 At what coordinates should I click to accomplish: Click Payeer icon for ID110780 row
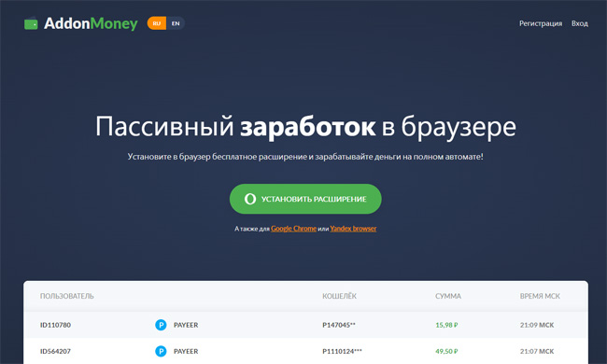[161, 325]
